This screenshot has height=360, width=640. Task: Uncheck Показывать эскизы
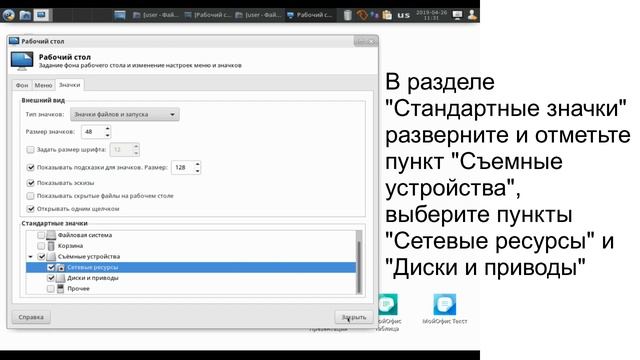click(30, 183)
